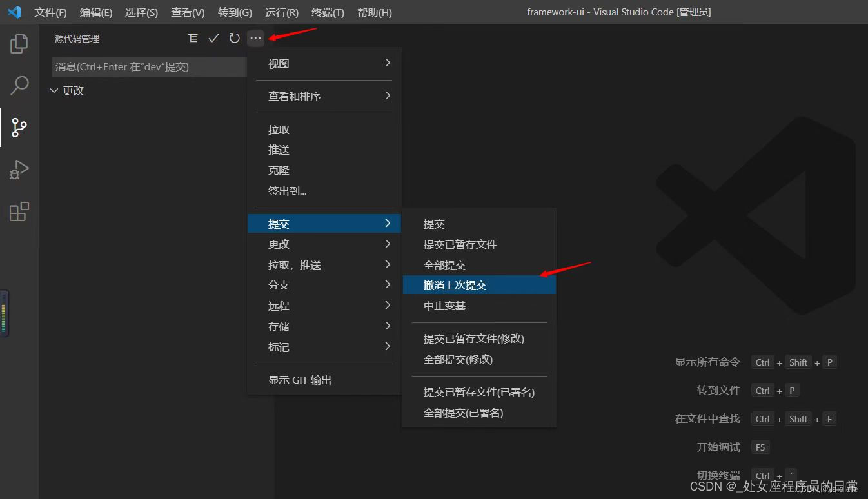
Task: Select 克隆 from the git menu
Action: click(324, 170)
